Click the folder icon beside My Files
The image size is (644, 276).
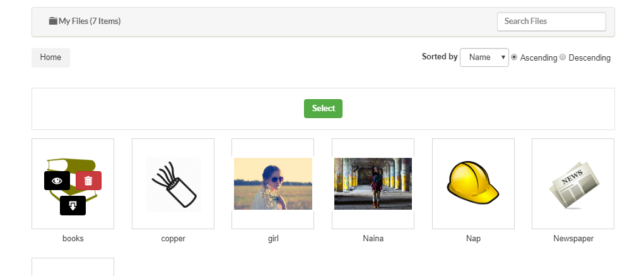coord(53,21)
